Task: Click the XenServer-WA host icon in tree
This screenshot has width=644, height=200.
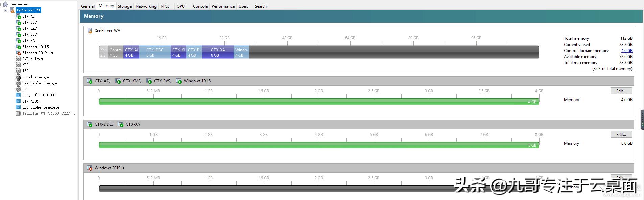Action: tap(12, 10)
